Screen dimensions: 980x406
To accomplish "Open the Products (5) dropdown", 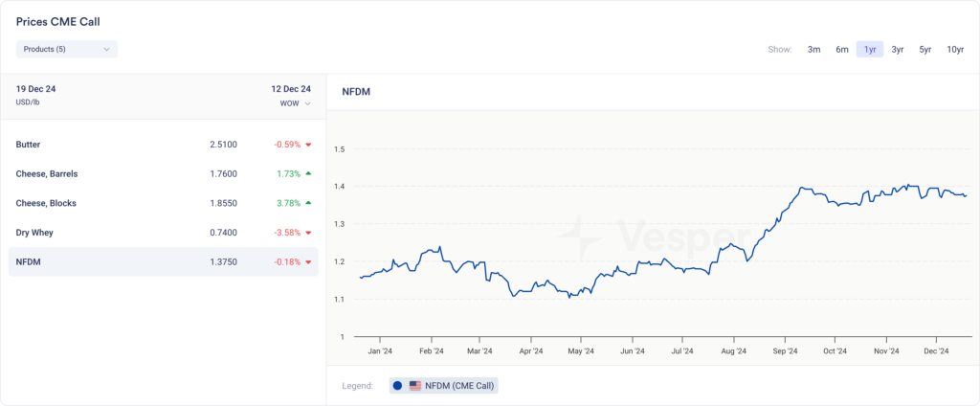I will coord(66,49).
